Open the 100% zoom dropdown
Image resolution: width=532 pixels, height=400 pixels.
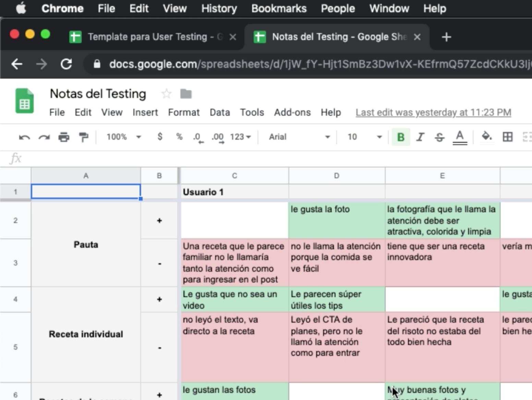coord(123,137)
